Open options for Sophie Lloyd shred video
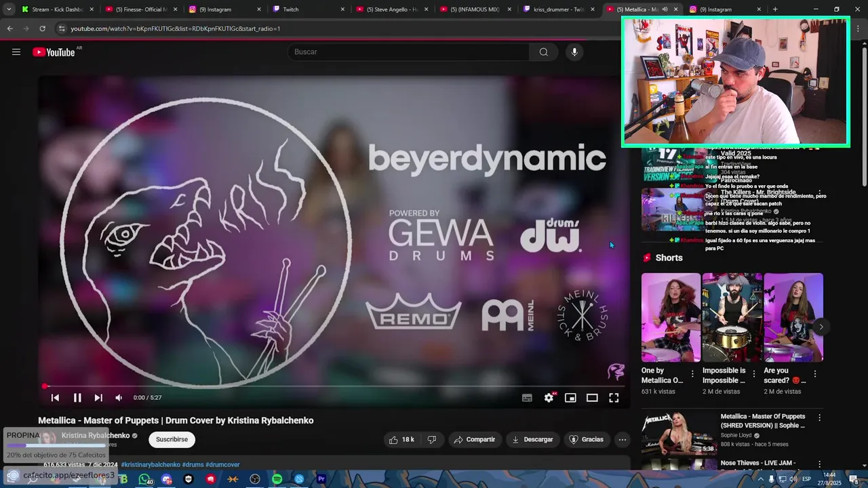 819,418
